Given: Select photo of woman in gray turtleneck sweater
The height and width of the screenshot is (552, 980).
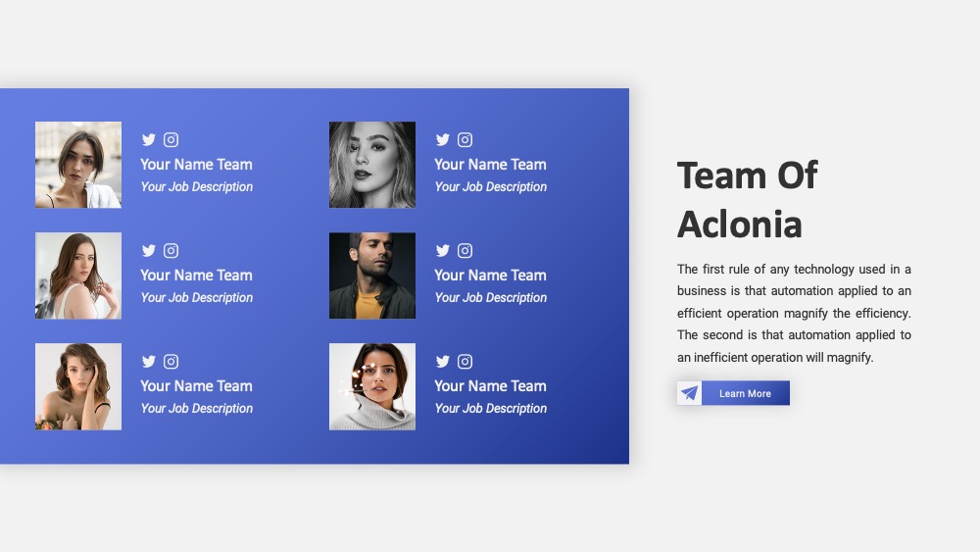Looking at the screenshot, I should (x=372, y=386).
